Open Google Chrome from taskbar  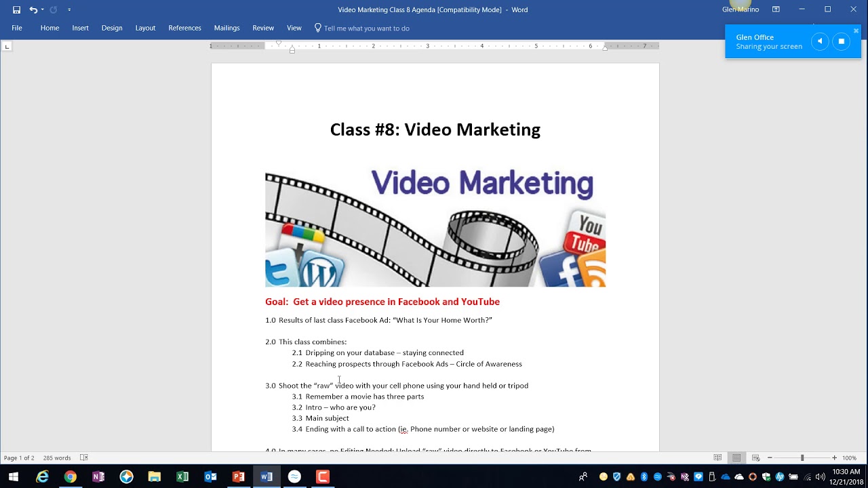point(71,477)
